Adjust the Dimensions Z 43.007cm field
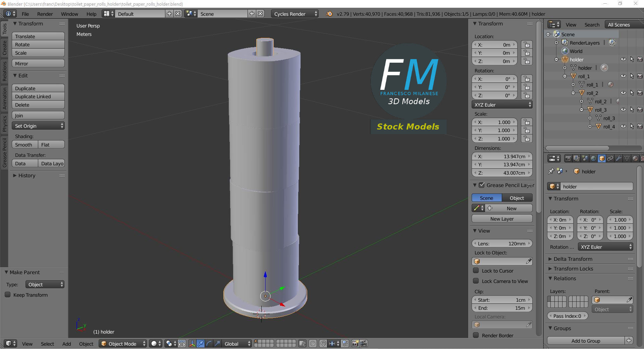The height and width of the screenshot is (349, 644). pyautogui.click(x=502, y=173)
